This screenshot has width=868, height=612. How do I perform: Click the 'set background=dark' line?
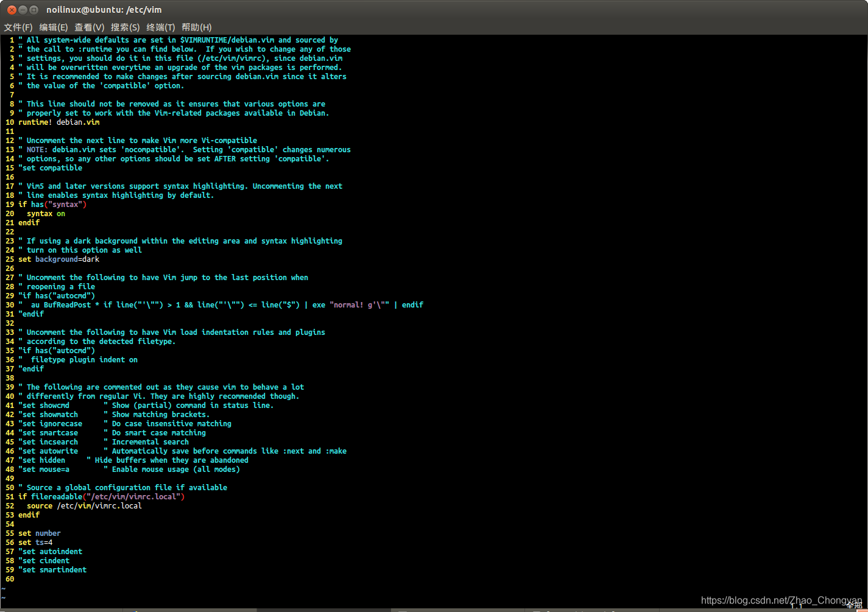(x=58, y=259)
